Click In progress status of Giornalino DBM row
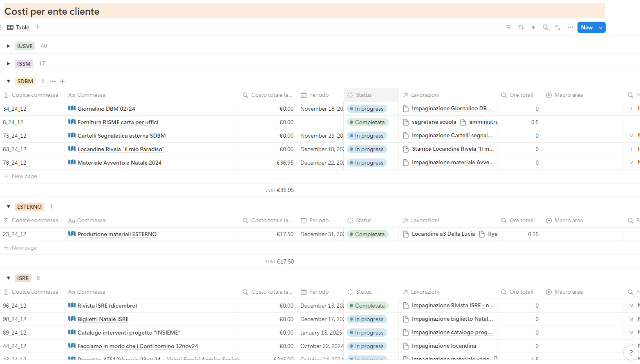 pyautogui.click(x=367, y=109)
